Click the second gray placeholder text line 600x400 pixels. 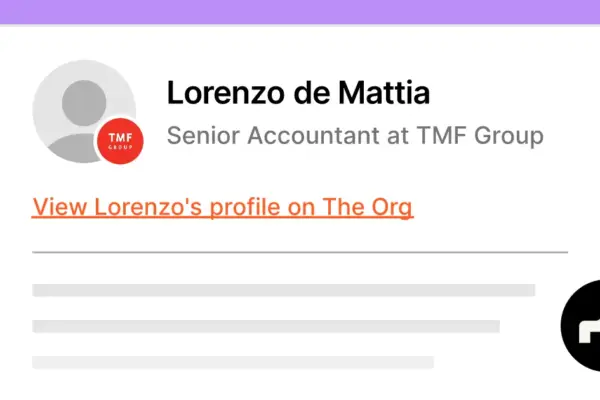pyautogui.click(x=265, y=326)
